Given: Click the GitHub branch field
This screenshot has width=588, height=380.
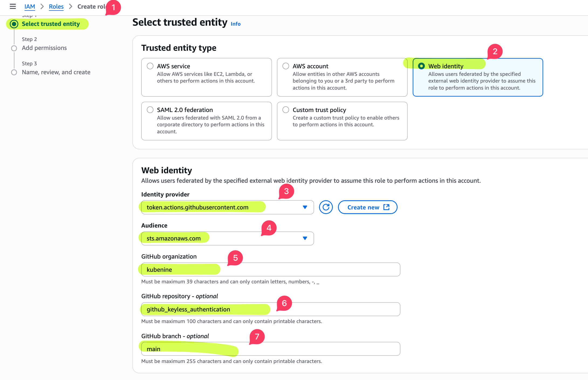Looking at the screenshot, I should point(270,349).
